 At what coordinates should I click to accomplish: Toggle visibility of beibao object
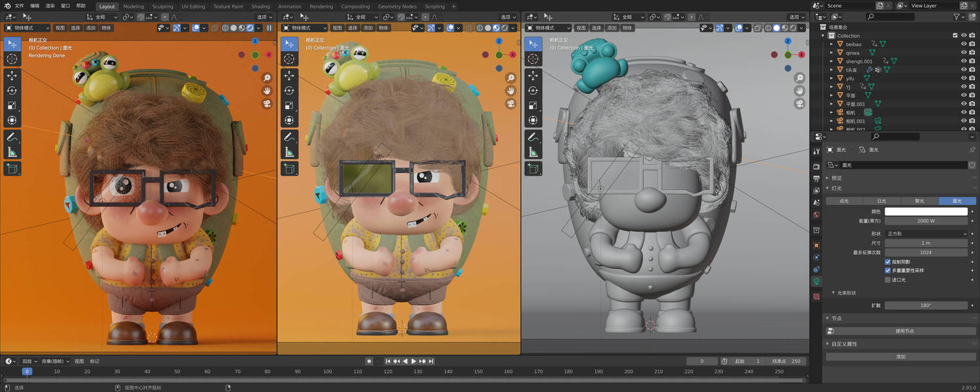[964, 44]
